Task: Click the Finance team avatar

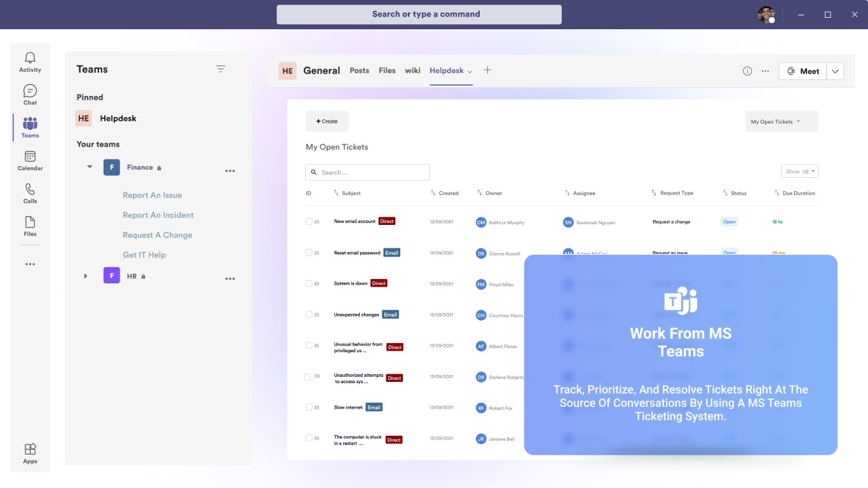Action: click(112, 168)
